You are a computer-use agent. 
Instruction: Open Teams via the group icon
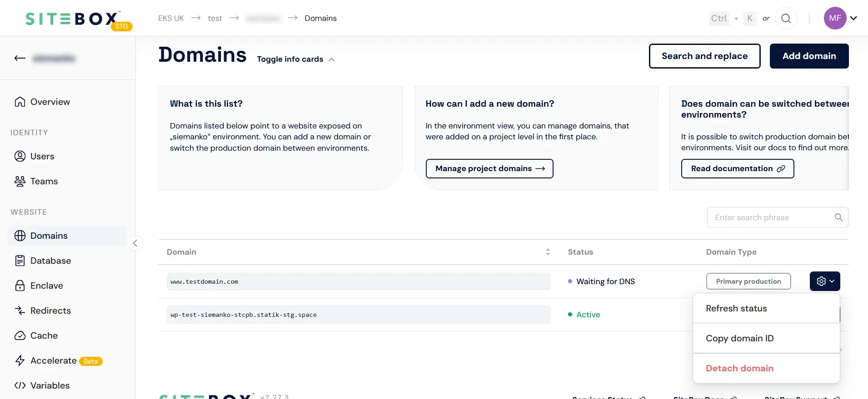(x=20, y=181)
